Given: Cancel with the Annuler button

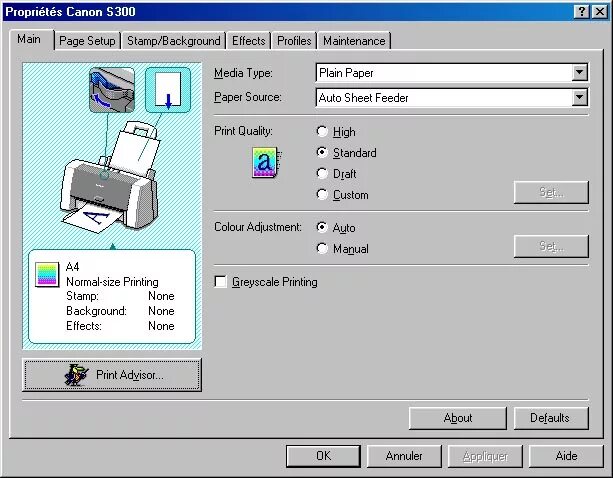Looking at the screenshot, I should pyautogui.click(x=404, y=456).
